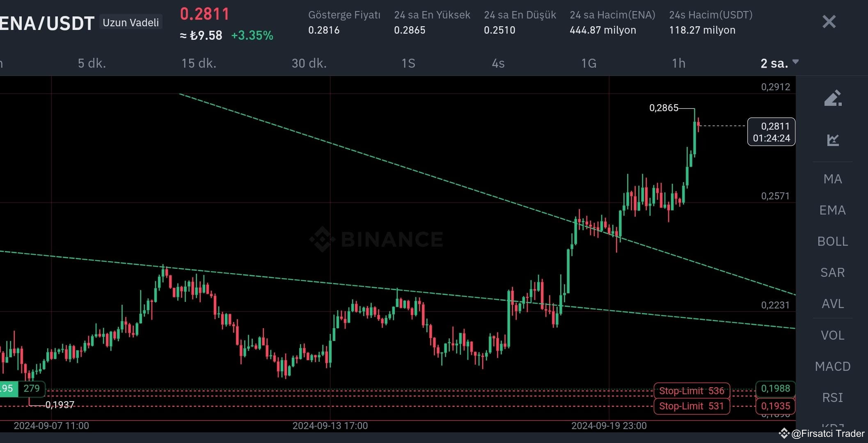
Task: Switch to the 15 dk. timeframe
Action: (x=199, y=63)
